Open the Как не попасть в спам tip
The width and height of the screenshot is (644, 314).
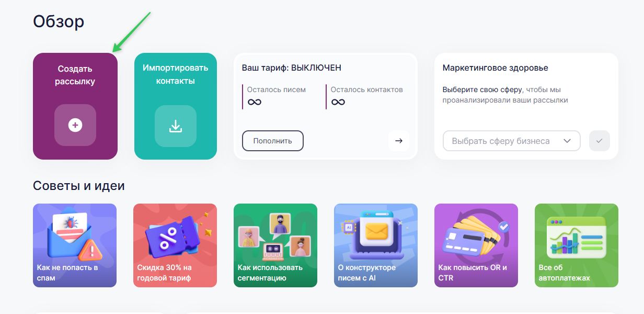75,245
